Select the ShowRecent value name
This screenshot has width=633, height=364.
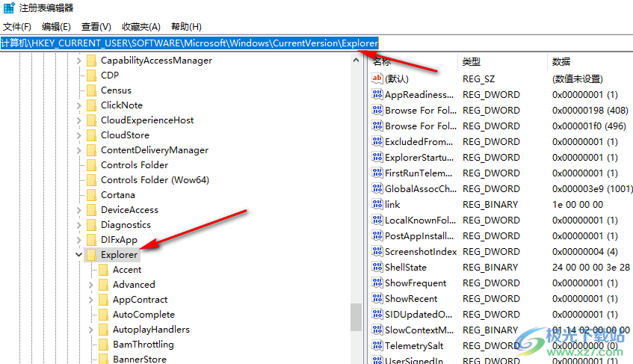point(411,299)
